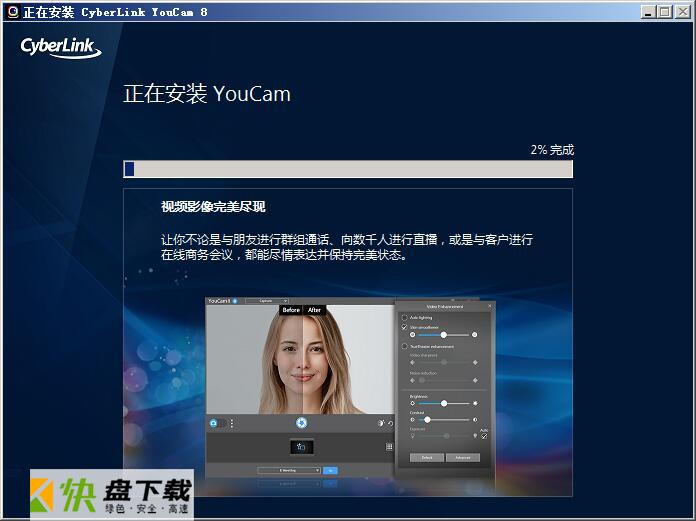Click the undo arrow icon below the preview

391,423
